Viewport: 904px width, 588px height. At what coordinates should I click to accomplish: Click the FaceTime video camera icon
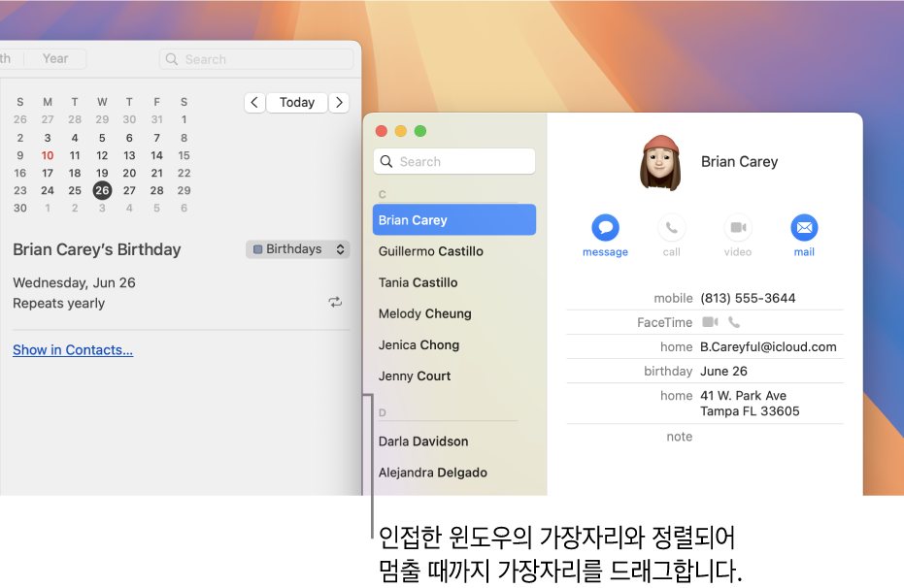click(x=711, y=322)
